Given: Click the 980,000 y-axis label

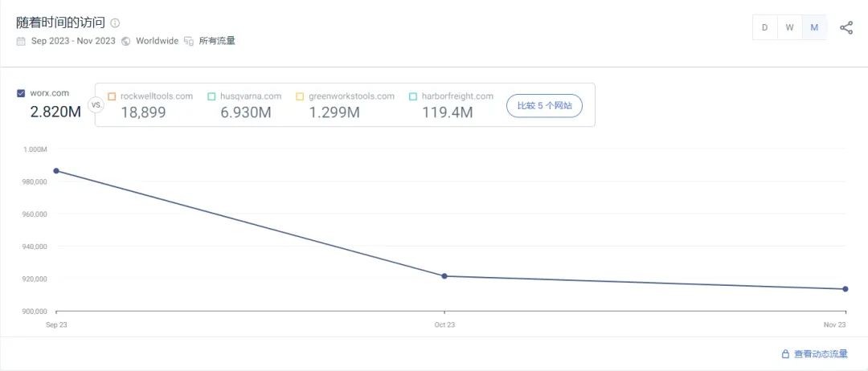Looking at the screenshot, I should [35, 182].
